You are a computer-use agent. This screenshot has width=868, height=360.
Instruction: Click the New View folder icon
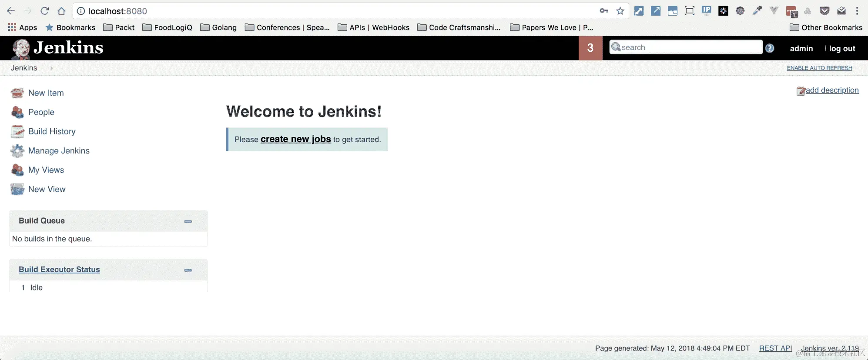click(x=17, y=189)
